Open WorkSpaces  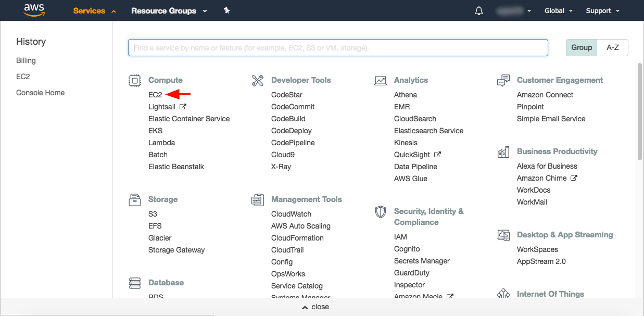tap(537, 249)
